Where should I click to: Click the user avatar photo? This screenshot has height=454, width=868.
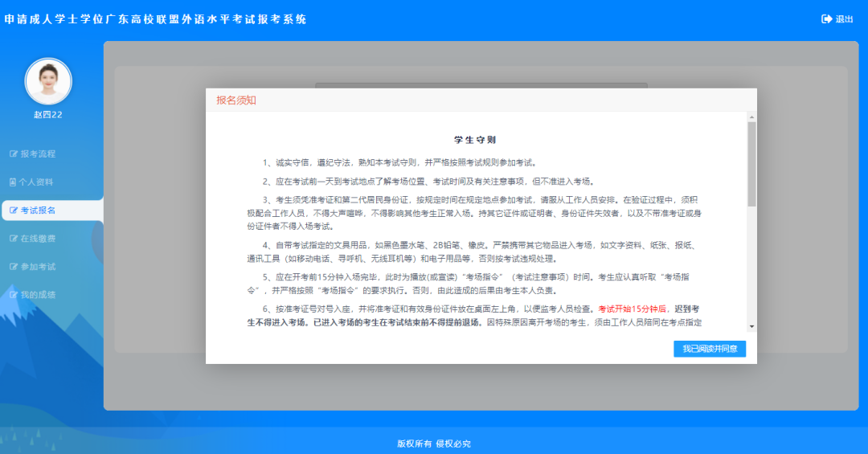coord(48,81)
